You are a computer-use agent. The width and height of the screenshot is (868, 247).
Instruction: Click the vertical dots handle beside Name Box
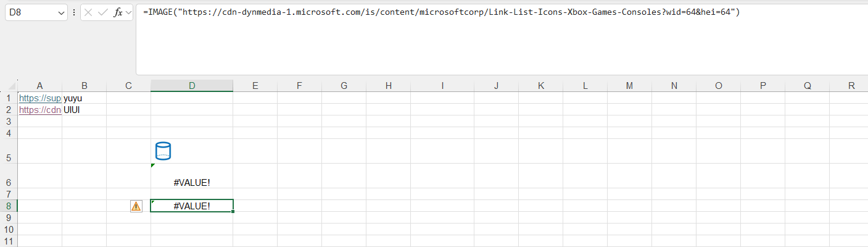coord(75,12)
